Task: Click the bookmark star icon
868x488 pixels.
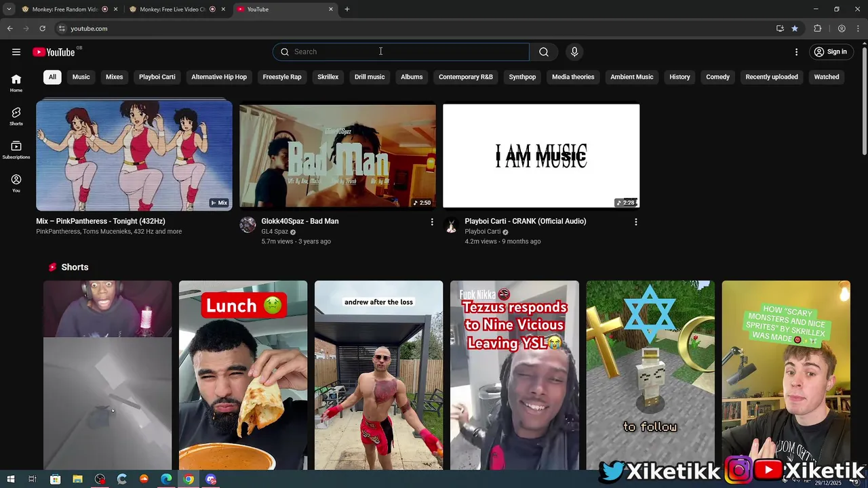Action: 795,28
